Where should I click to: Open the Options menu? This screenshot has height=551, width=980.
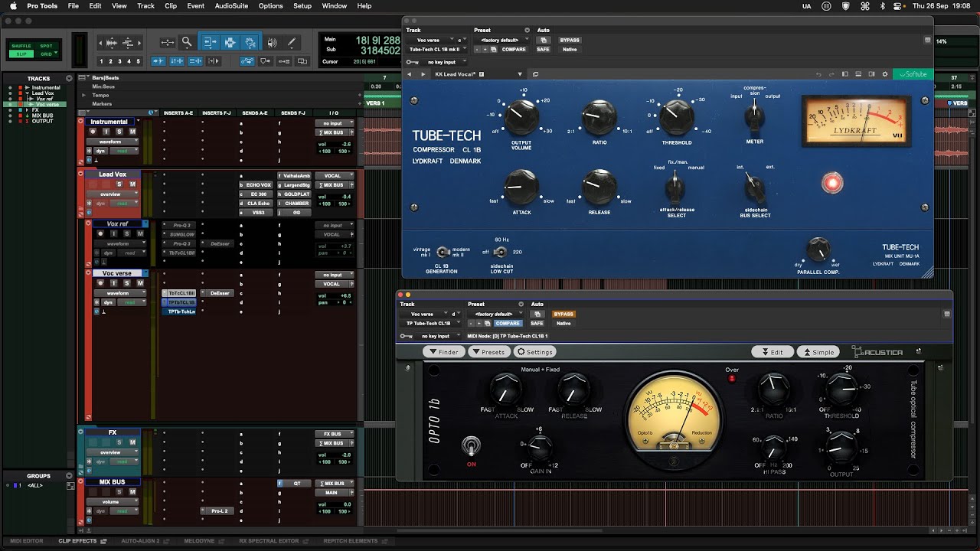(270, 5)
